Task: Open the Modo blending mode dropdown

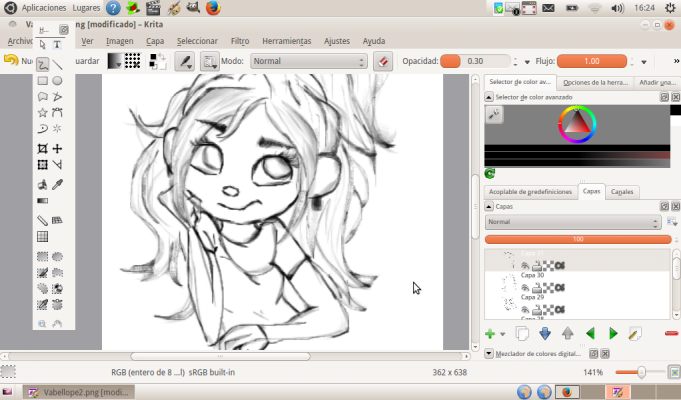Action: (309, 61)
